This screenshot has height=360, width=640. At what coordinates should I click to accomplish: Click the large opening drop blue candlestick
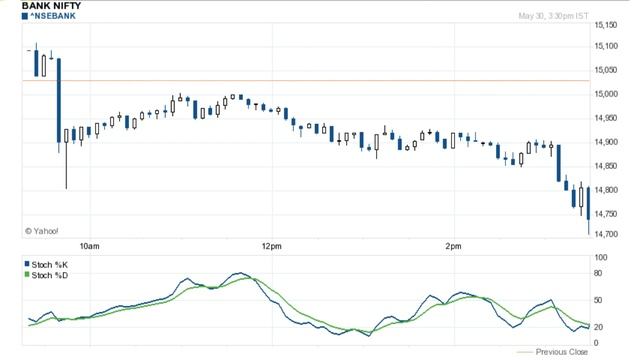59,100
